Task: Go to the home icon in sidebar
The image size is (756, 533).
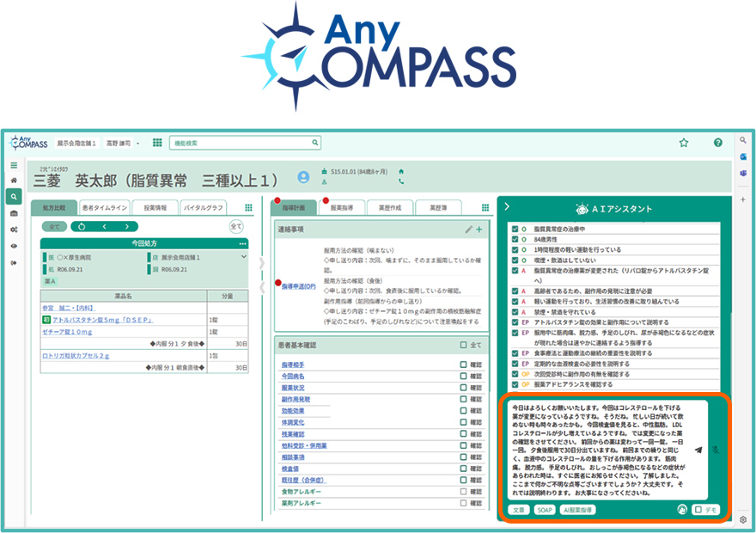Action: 14,181
